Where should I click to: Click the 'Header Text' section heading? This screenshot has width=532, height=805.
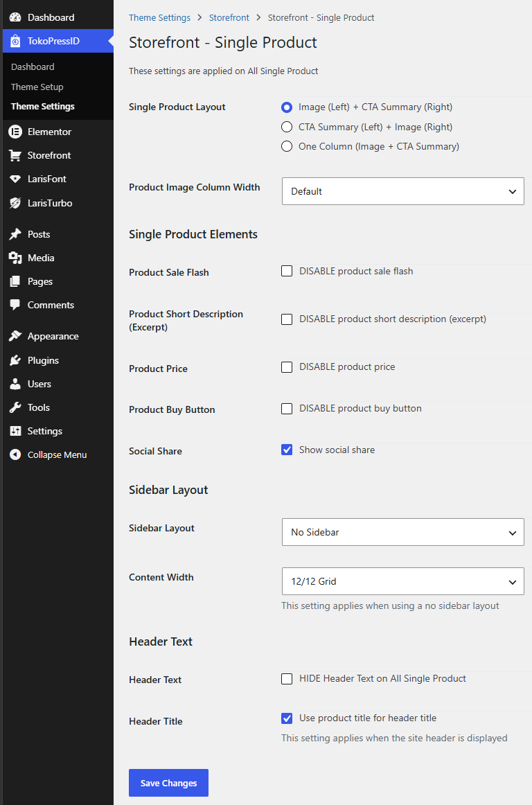[161, 642]
